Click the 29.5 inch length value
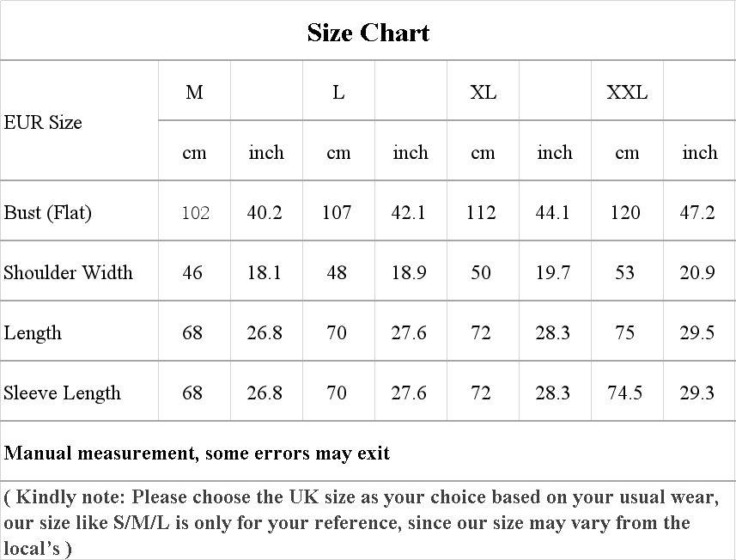The image size is (736, 560). [x=697, y=332]
